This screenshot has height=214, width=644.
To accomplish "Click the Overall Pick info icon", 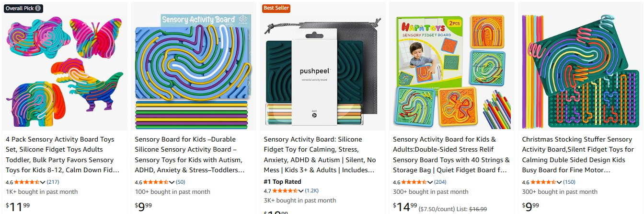I will pyautogui.click(x=38, y=8).
